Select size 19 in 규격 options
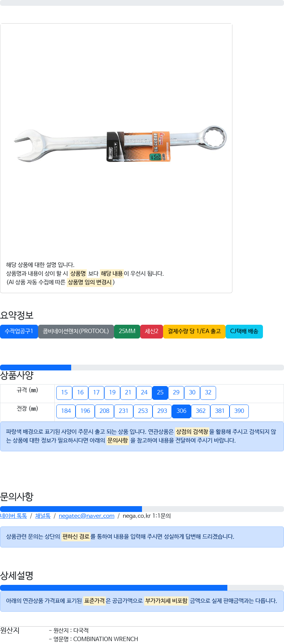The width and height of the screenshot is (284, 644). click(x=112, y=393)
